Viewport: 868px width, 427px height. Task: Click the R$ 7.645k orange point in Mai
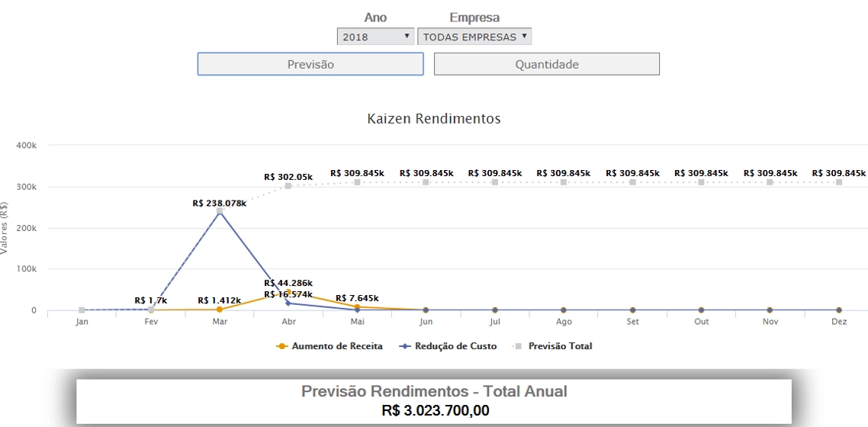point(357,307)
